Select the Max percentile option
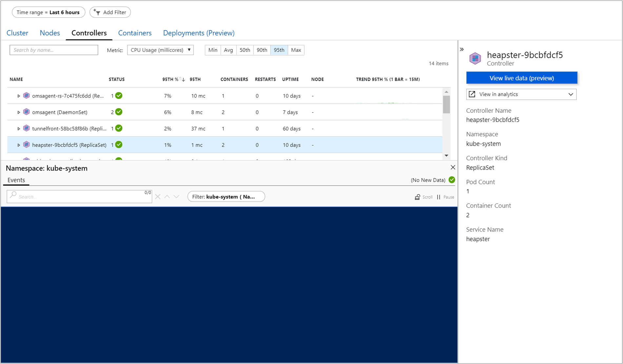 (x=296, y=50)
